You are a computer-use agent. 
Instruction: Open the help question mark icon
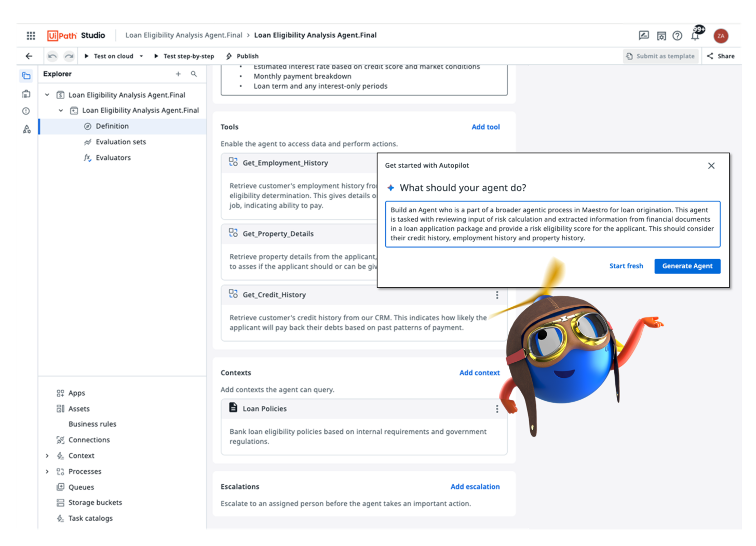coord(677,35)
